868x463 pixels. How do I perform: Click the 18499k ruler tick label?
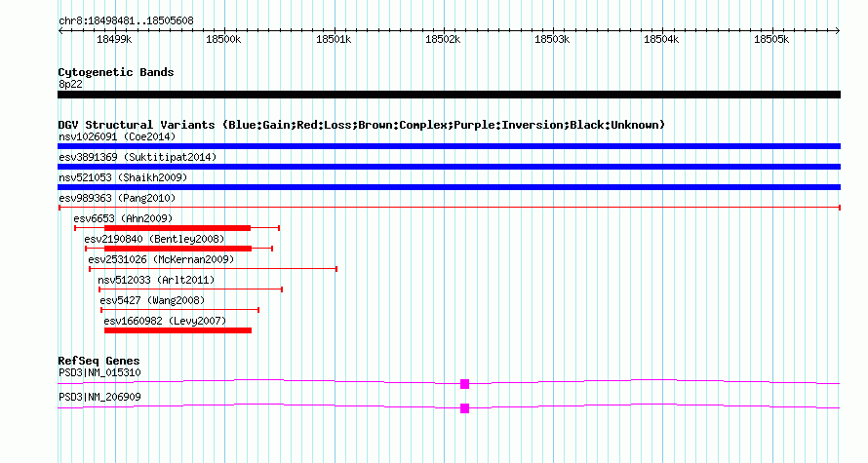coord(114,39)
